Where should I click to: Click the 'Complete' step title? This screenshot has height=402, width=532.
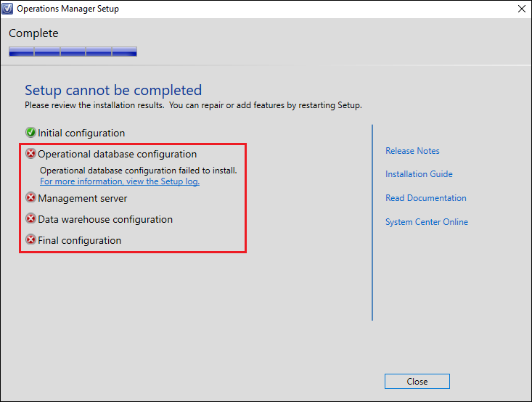[33, 33]
